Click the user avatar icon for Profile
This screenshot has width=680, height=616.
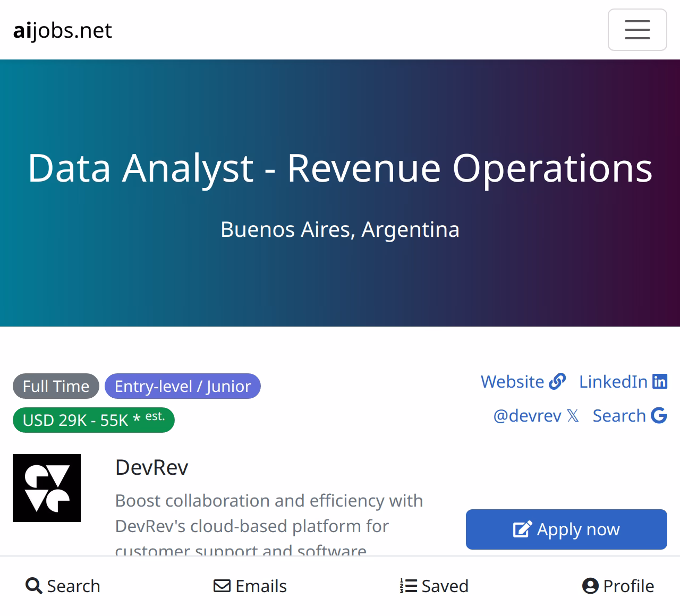[590, 586]
